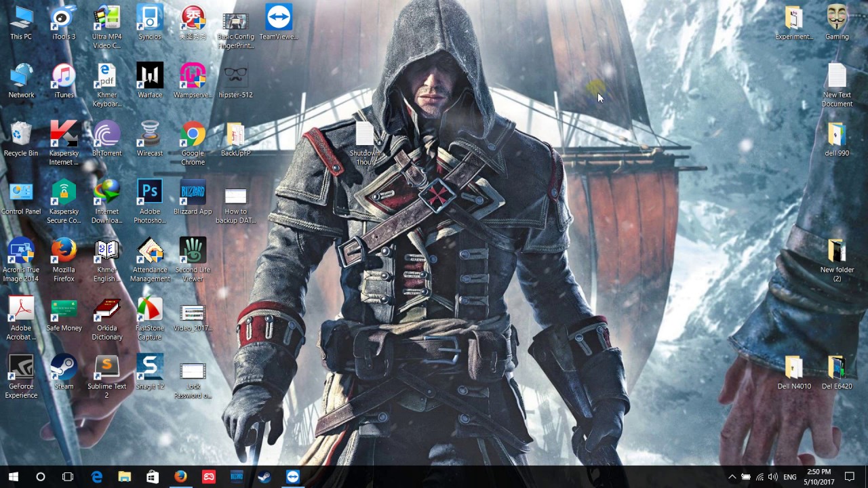This screenshot has height=488, width=868.
Task: Select the Snagit 12 shortcut
Action: (150, 372)
